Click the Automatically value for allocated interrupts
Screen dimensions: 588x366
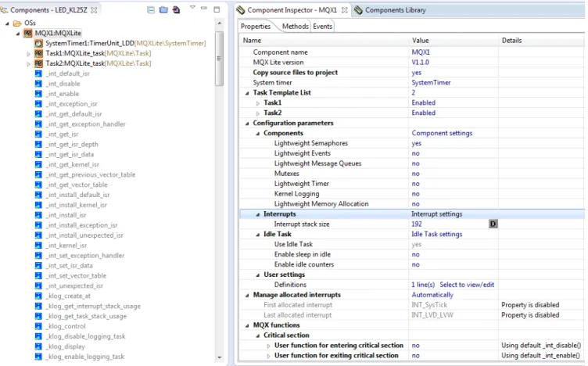click(x=432, y=295)
